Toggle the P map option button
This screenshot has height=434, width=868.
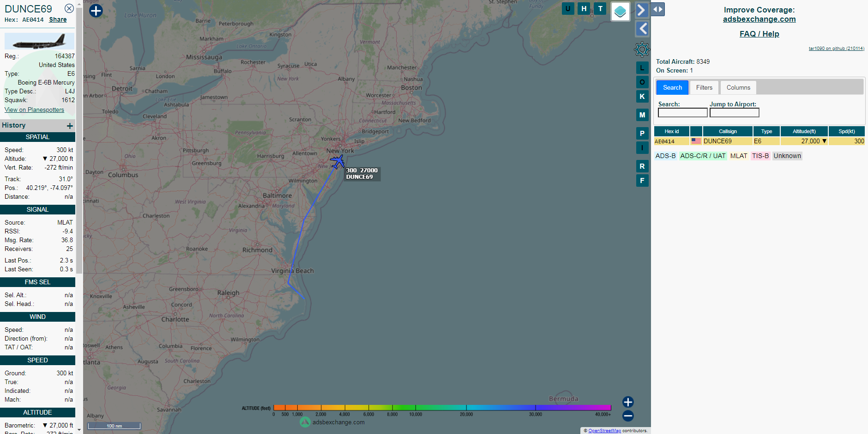pos(642,134)
